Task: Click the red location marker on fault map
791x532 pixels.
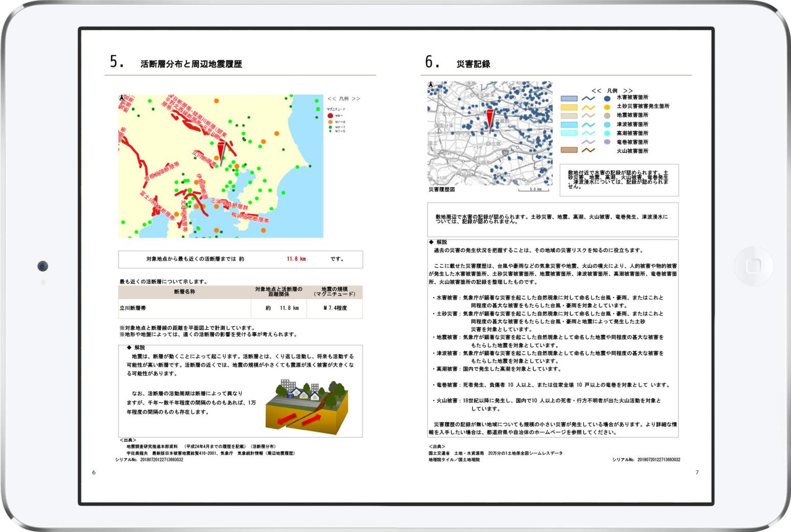Action: tap(222, 155)
